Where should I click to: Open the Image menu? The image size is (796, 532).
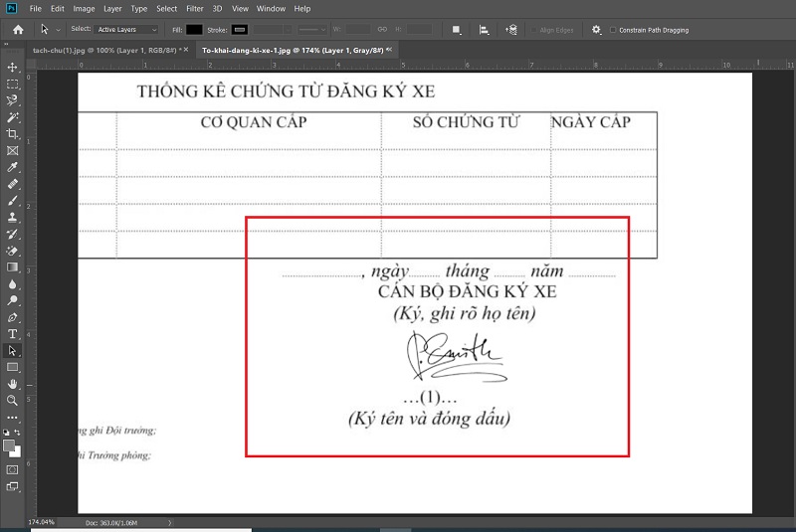coord(84,9)
